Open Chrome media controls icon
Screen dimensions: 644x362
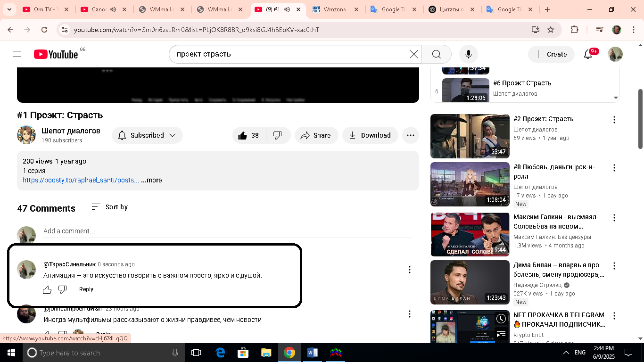[599, 30]
